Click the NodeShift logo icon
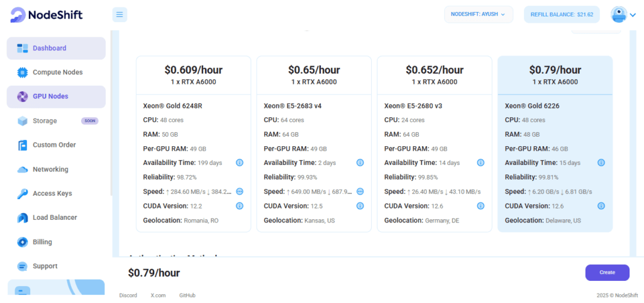The image size is (644, 303). (18, 14)
